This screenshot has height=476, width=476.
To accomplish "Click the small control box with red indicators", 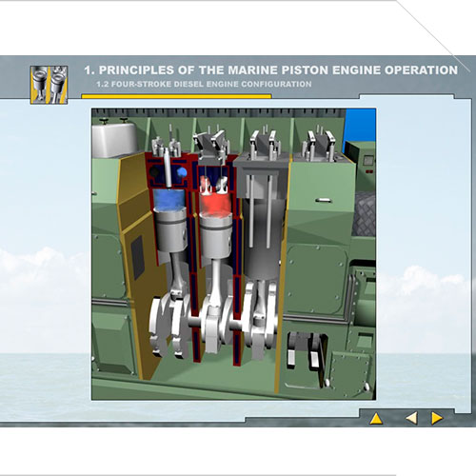I will point(367,165).
